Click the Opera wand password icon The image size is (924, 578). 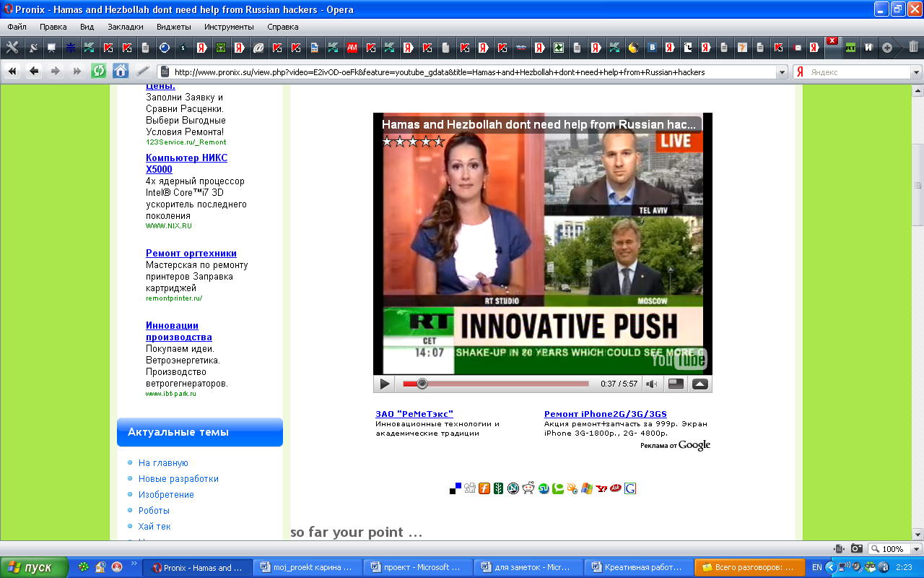[x=142, y=72]
